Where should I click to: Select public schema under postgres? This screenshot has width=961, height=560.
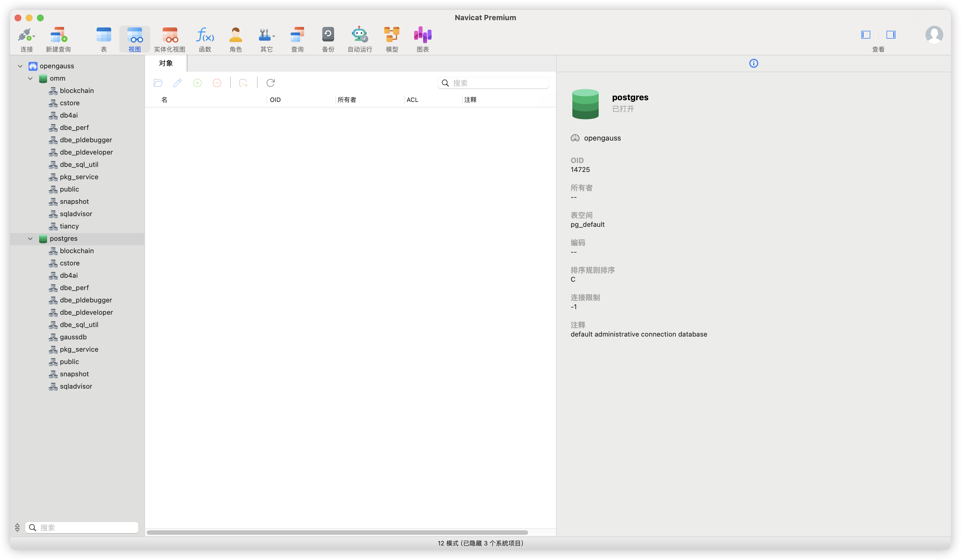click(x=69, y=361)
